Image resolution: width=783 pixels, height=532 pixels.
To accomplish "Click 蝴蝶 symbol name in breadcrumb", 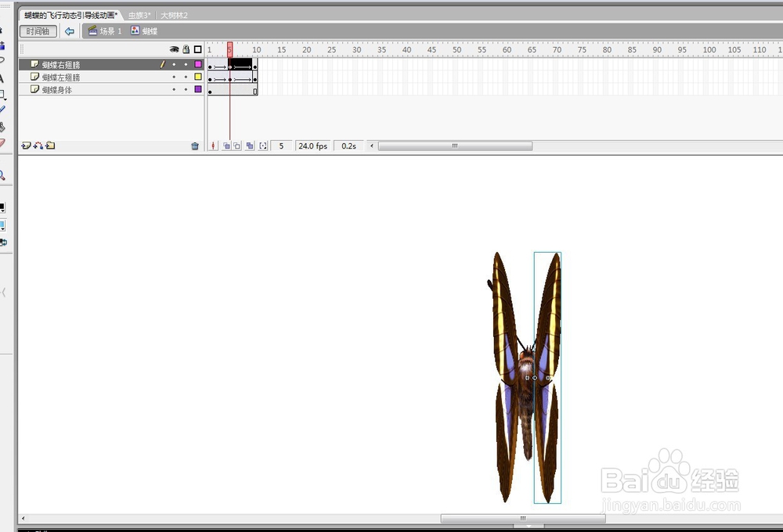I will pyautogui.click(x=150, y=31).
